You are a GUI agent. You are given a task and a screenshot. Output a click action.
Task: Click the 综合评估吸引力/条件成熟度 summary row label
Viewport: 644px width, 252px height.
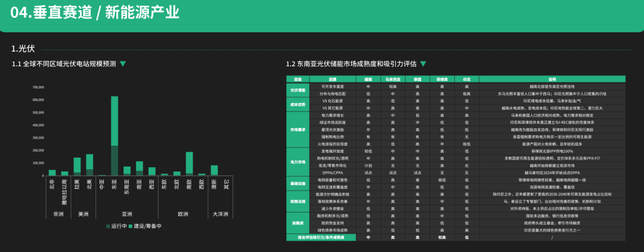click(x=320, y=237)
